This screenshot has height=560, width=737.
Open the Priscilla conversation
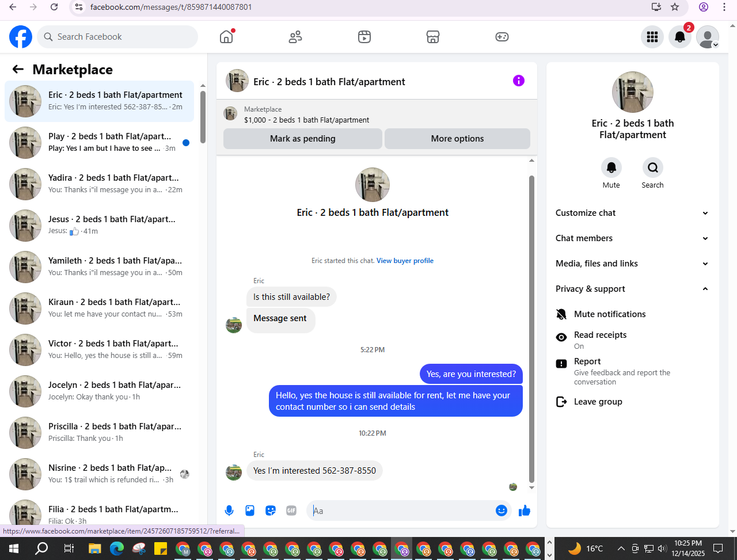click(x=100, y=433)
